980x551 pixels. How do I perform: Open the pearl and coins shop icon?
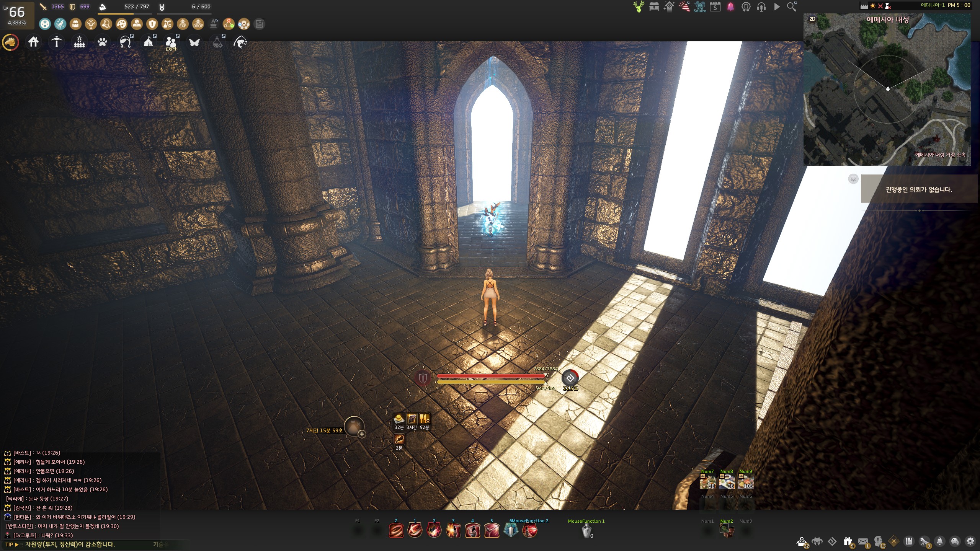pos(955,541)
